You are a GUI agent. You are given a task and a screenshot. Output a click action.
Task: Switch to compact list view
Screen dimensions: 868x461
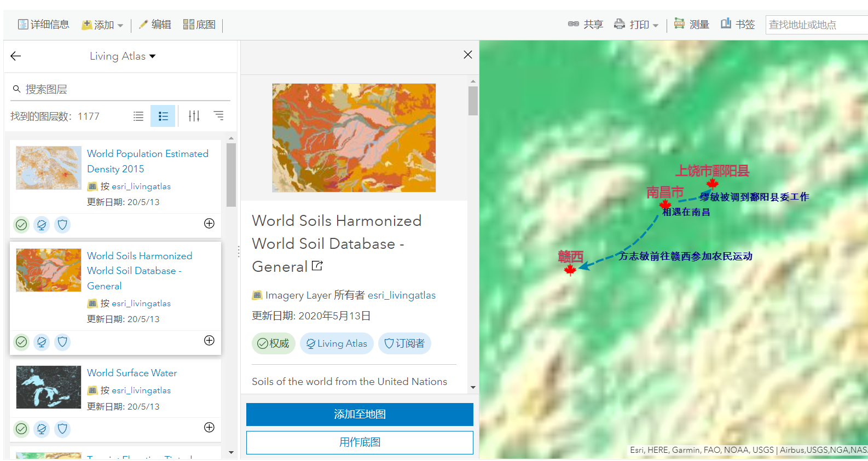tap(138, 116)
